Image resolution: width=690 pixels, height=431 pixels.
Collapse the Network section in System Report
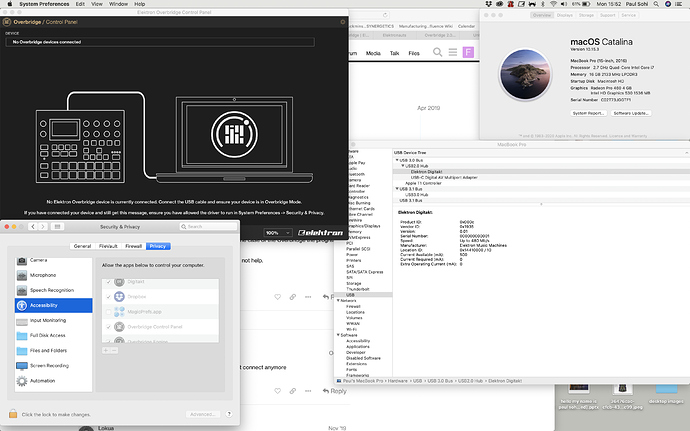point(338,301)
